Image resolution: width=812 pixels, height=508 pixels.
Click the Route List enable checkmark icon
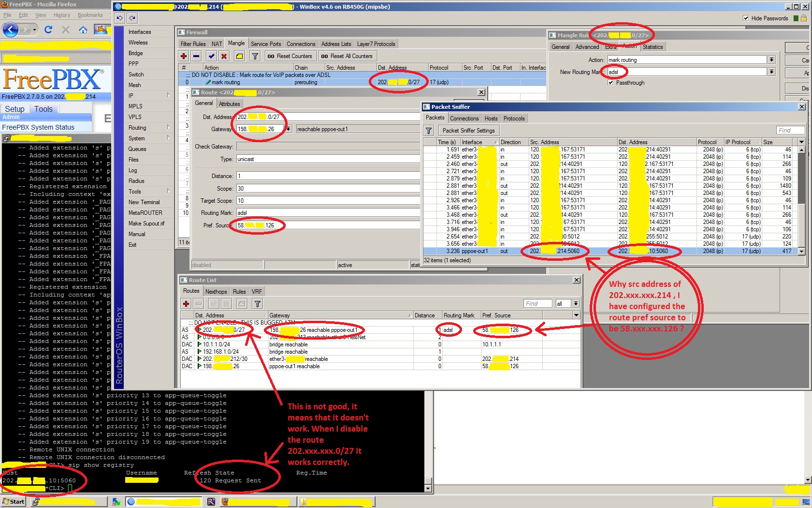click(214, 304)
